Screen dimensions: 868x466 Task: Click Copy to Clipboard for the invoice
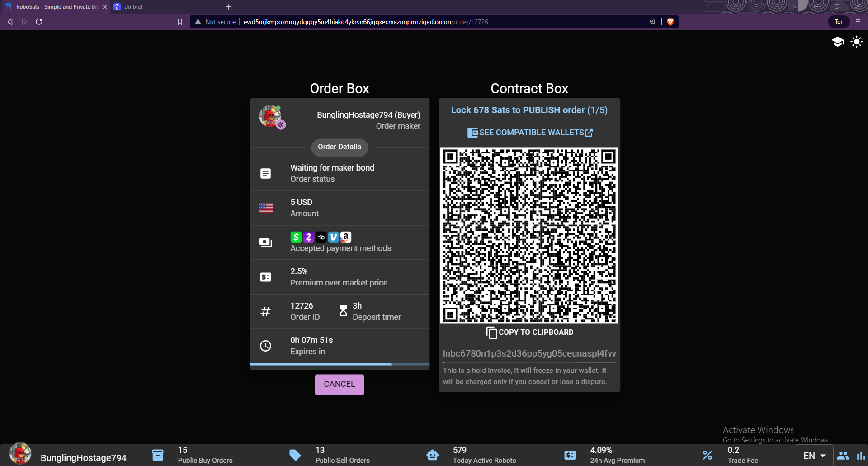[530, 333]
